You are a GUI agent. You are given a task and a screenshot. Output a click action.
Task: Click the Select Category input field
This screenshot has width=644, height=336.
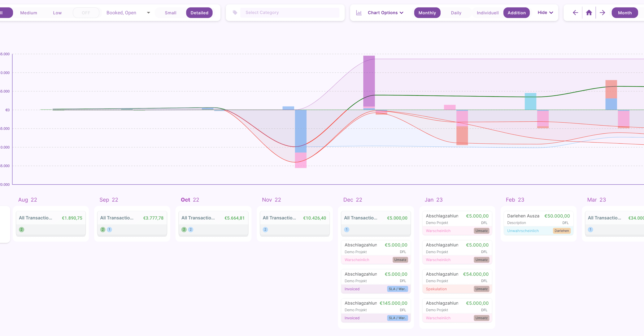click(x=290, y=13)
